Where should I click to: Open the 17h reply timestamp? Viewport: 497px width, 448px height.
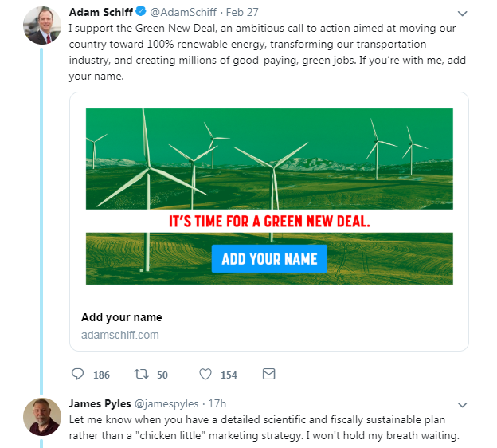pos(217,403)
